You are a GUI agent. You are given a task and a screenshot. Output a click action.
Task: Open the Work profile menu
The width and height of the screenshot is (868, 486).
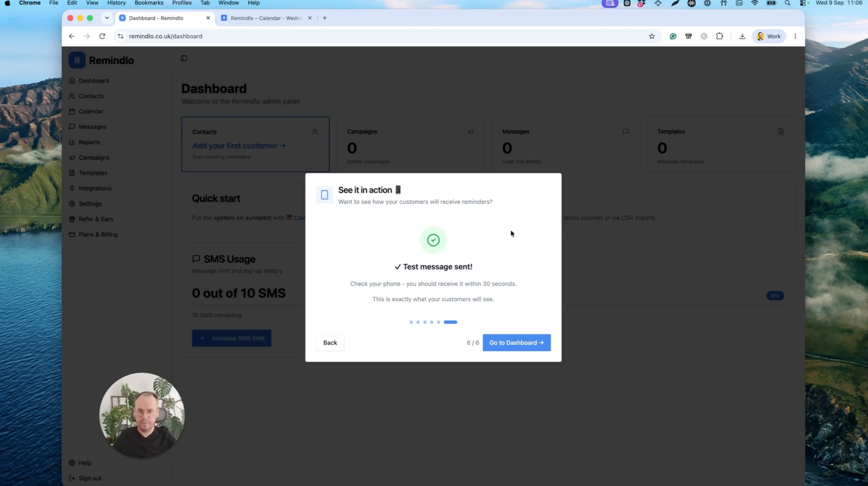[768, 36]
